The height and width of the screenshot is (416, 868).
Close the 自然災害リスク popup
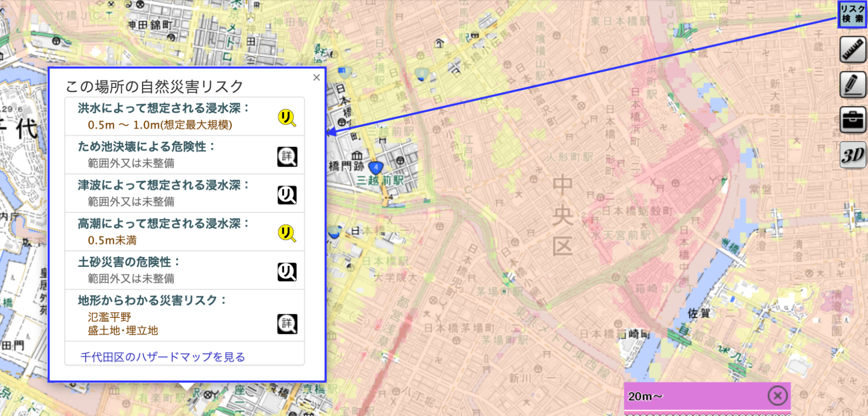point(317,77)
